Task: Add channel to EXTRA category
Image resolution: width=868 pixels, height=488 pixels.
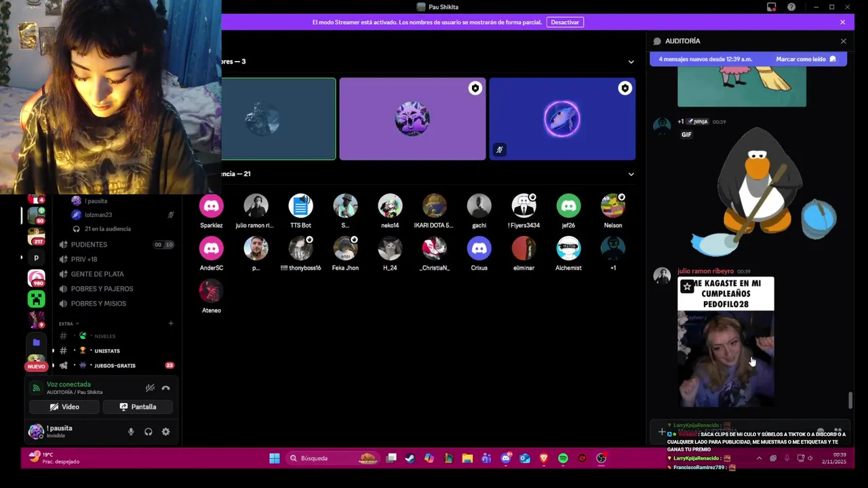Action: [171, 323]
